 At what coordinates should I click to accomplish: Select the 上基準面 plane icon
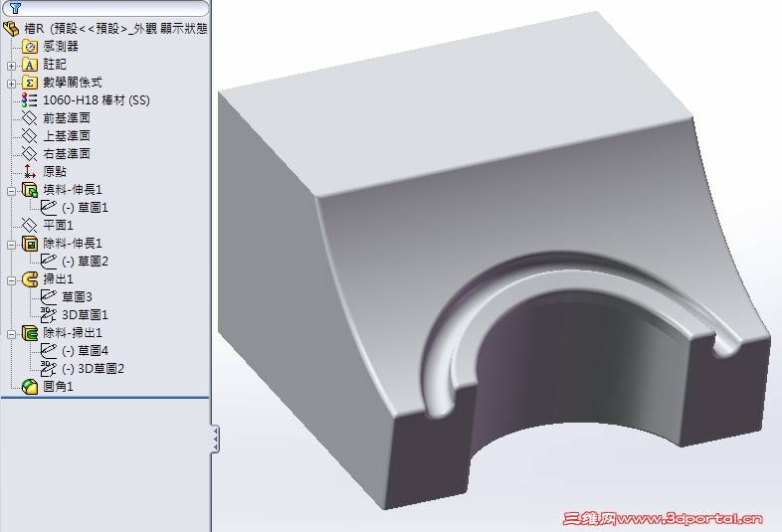pos(30,136)
